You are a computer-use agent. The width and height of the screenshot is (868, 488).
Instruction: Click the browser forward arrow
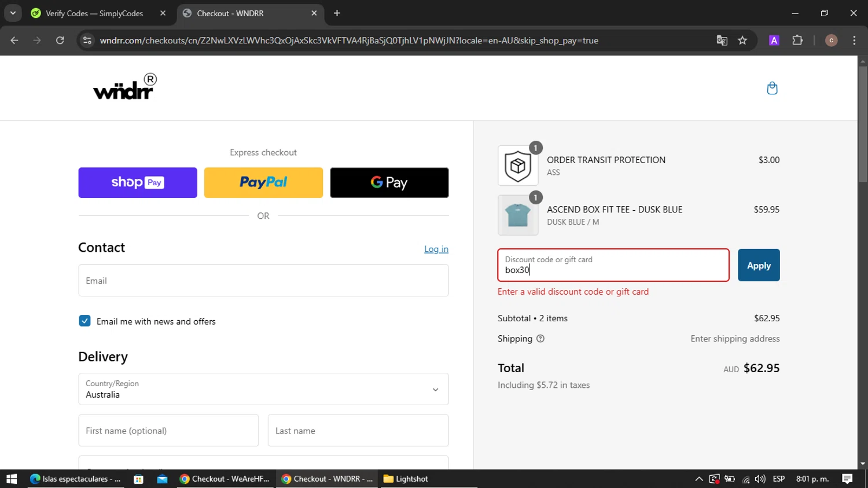click(x=37, y=41)
